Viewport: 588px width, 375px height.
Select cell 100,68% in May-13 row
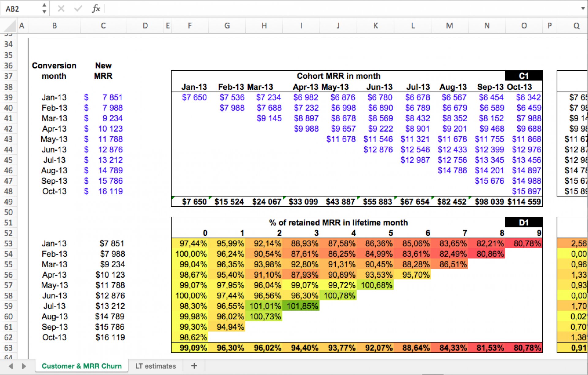pyautogui.click(x=375, y=285)
